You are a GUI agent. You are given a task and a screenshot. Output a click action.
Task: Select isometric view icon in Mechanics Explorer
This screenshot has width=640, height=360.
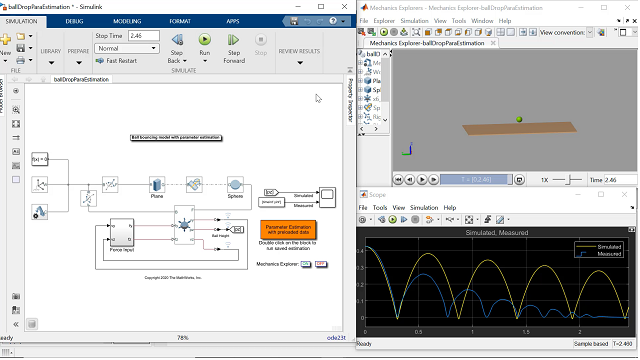tap(488, 32)
